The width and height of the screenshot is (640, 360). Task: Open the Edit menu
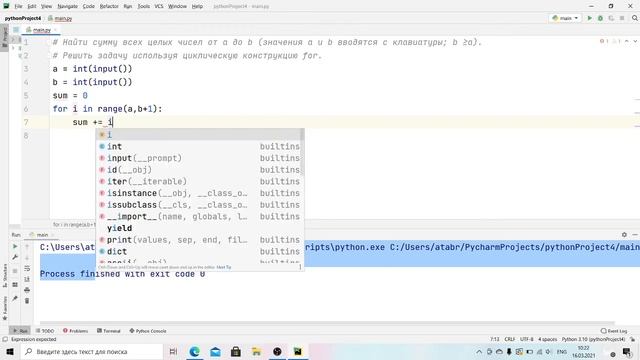tap(32, 6)
